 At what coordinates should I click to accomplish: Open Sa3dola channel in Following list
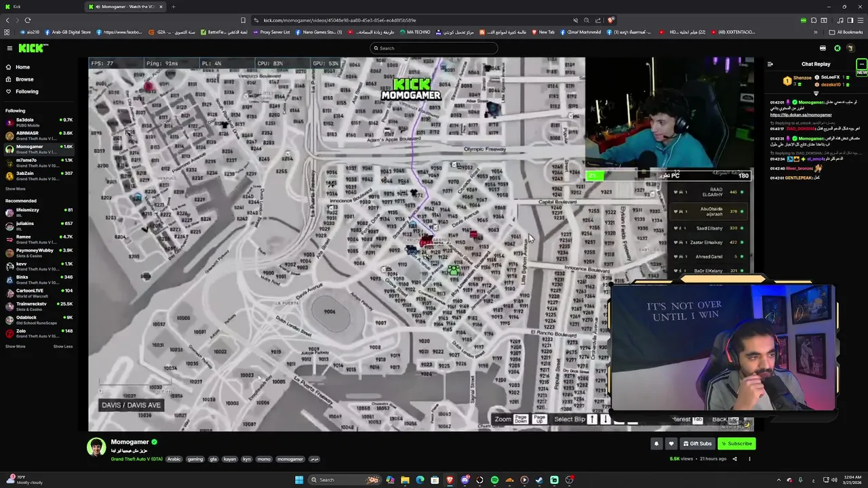click(x=39, y=122)
